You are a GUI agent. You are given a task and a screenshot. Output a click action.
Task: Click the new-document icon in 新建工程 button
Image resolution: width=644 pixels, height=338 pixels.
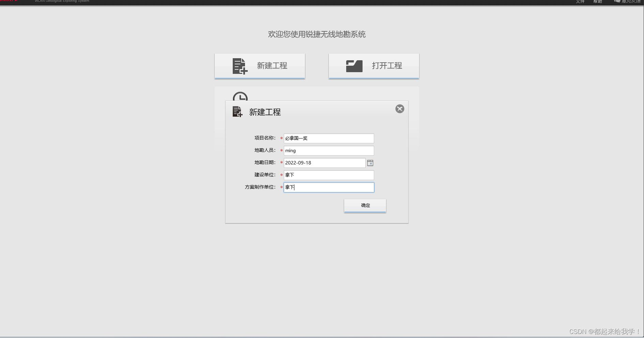click(240, 66)
